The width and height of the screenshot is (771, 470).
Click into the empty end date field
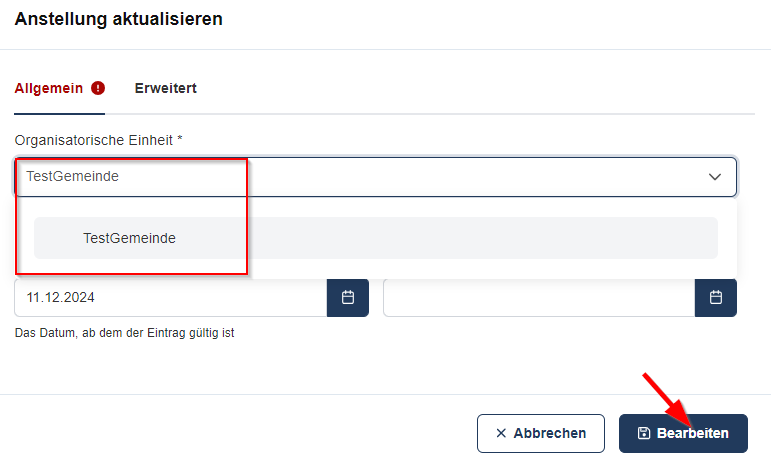[538, 297]
